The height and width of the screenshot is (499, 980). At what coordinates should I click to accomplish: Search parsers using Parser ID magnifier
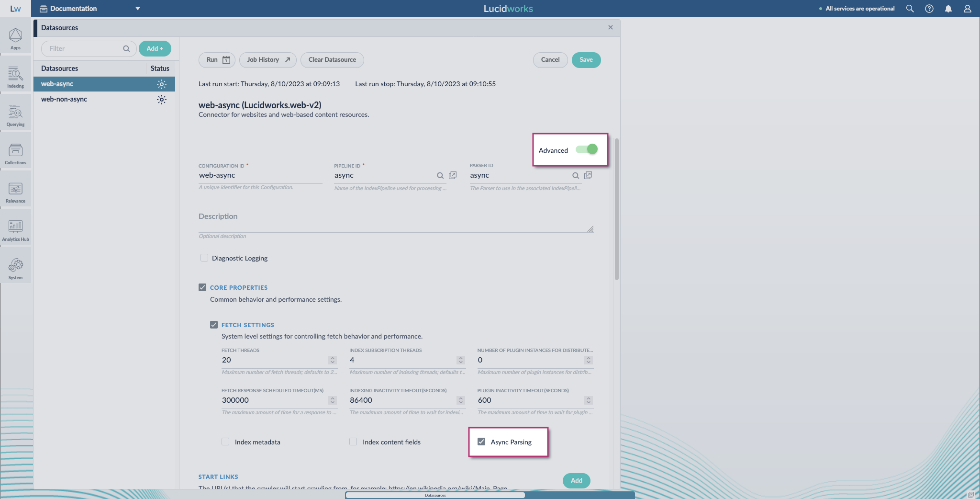(x=576, y=176)
